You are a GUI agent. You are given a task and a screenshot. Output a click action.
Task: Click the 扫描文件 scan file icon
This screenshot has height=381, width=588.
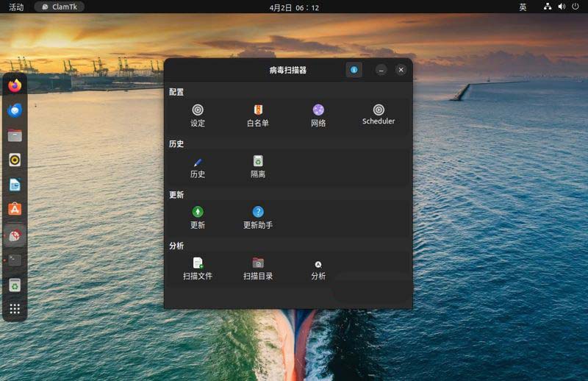tap(198, 263)
